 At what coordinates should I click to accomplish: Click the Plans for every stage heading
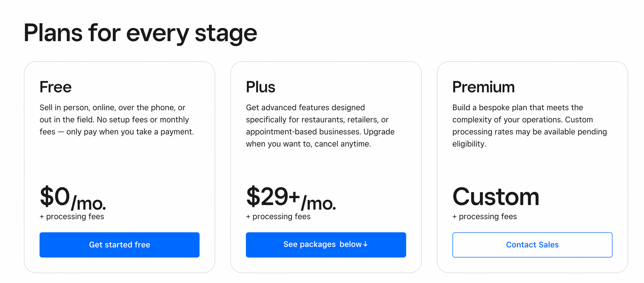pyautogui.click(x=141, y=32)
